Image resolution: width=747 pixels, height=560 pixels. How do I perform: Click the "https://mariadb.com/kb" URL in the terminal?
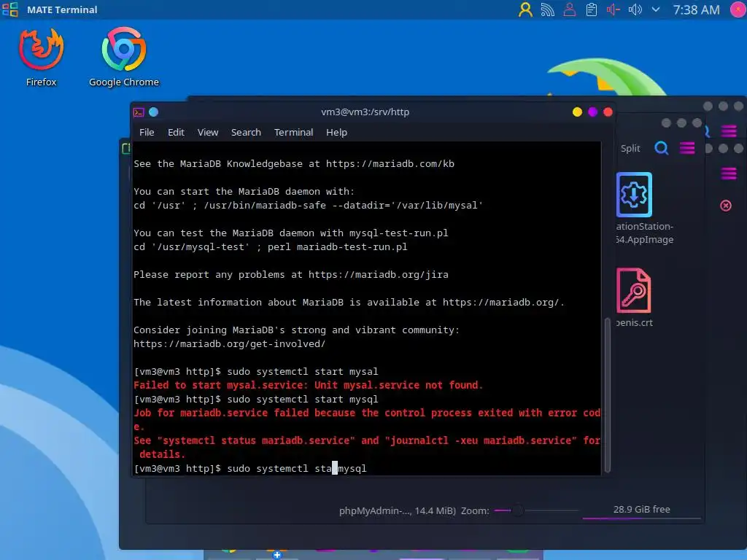pos(390,164)
